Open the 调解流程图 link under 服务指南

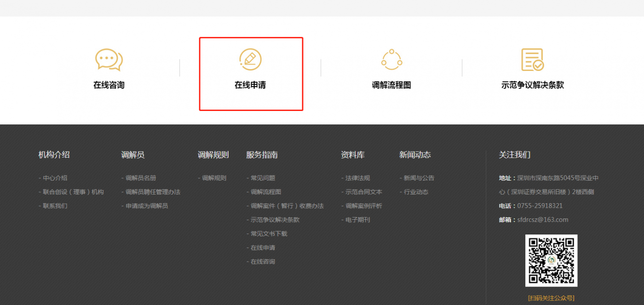[x=264, y=192]
